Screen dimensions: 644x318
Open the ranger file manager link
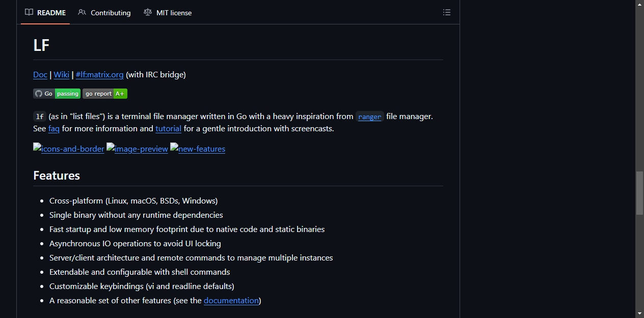coord(370,117)
